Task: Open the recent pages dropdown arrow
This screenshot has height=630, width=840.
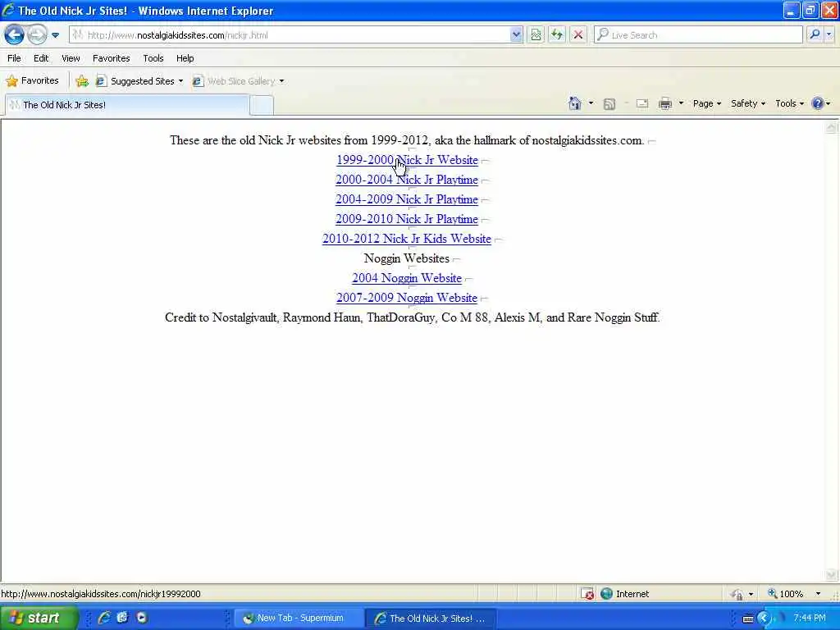Action: click(55, 35)
